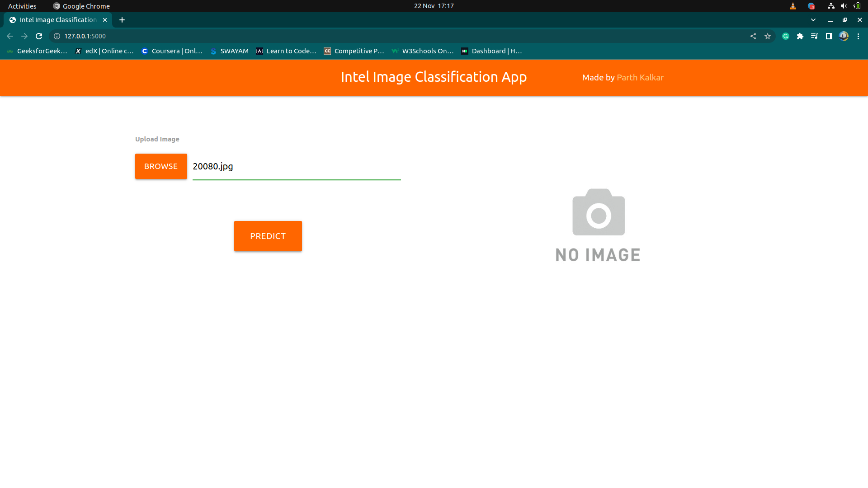Image resolution: width=868 pixels, height=488 pixels.
Task: Open the tab search chevron
Action: (x=813, y=20)
